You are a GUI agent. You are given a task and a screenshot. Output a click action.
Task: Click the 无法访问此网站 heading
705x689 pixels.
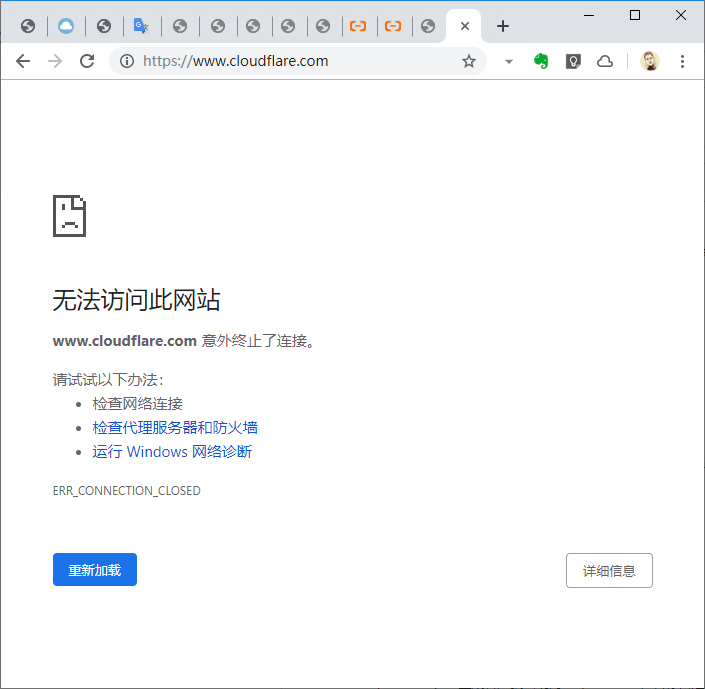[137, 300]
